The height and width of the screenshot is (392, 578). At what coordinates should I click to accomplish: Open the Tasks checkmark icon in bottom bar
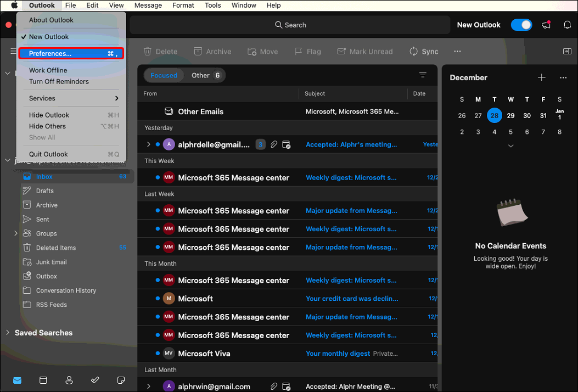[95, 380]
